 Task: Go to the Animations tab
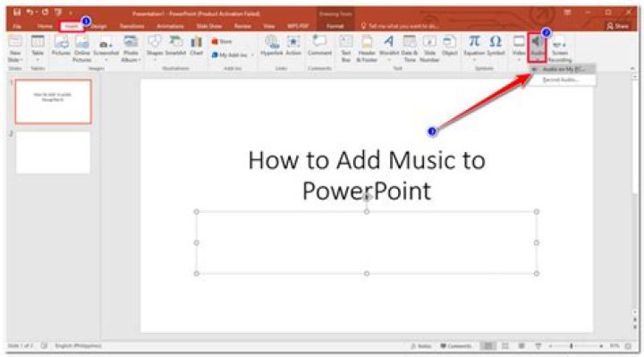(x=171, y=26)
